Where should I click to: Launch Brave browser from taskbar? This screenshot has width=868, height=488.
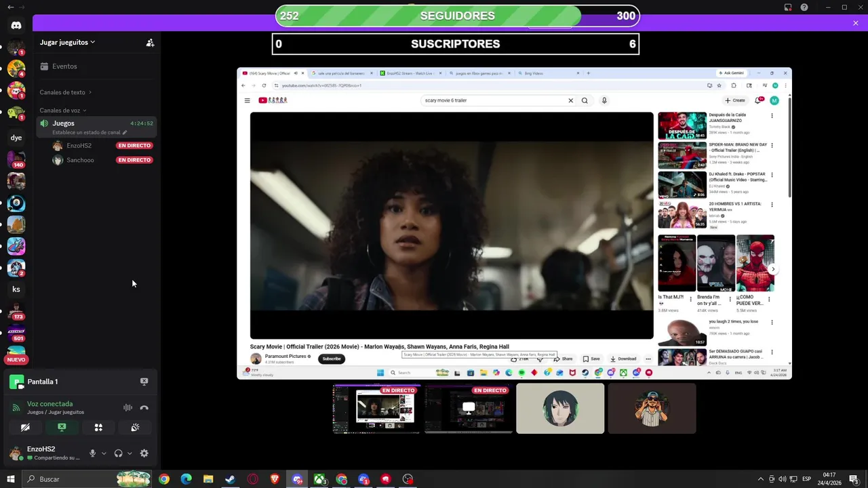click(275, 479)
